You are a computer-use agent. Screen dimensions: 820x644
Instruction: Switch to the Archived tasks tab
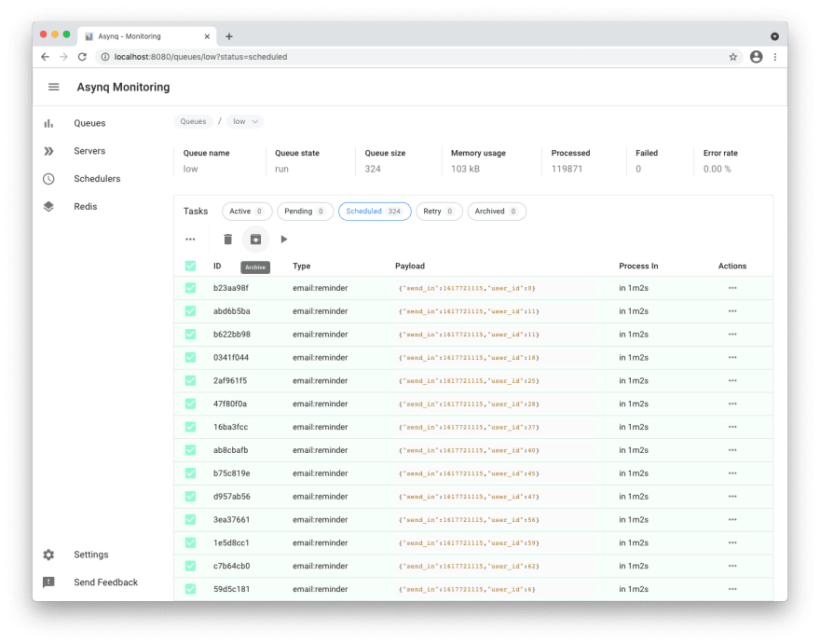pyautogui.click(x=497, y=212)
